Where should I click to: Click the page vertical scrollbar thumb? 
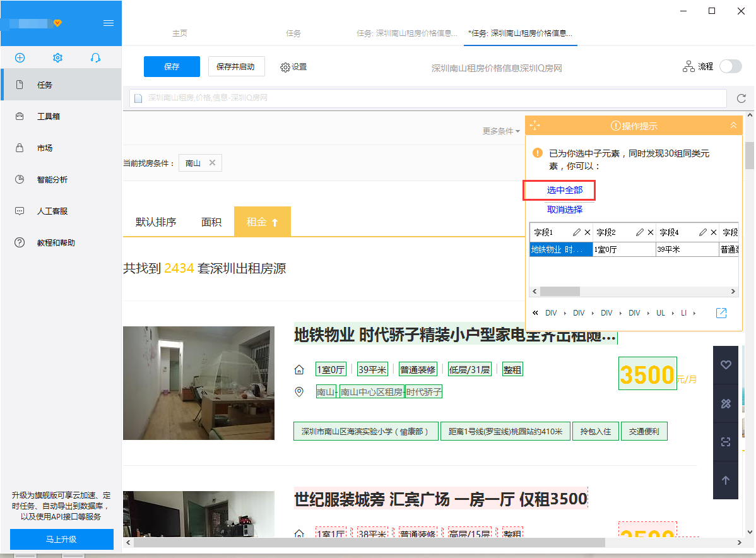point(750,155)
